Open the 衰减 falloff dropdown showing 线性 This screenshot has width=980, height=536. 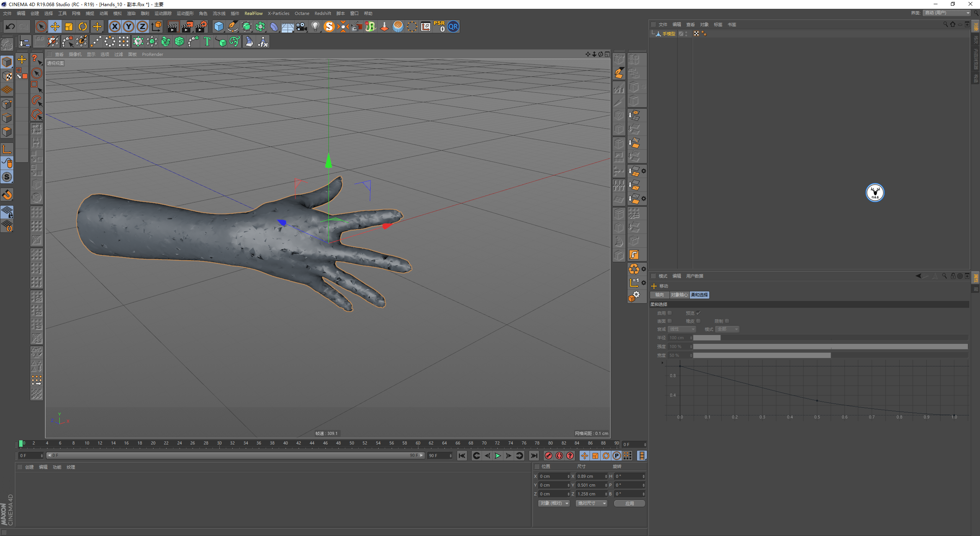coord(682,329)
